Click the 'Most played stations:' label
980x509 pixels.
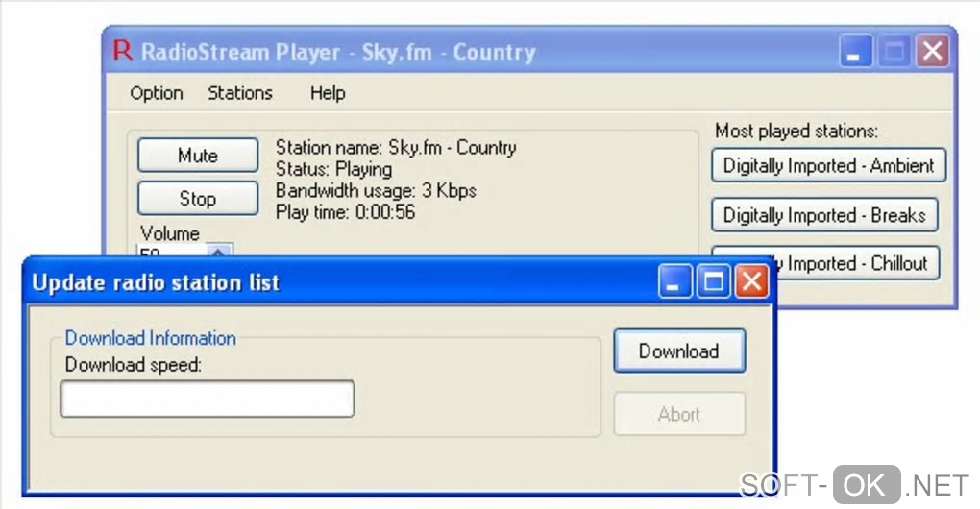pos(796,131)
